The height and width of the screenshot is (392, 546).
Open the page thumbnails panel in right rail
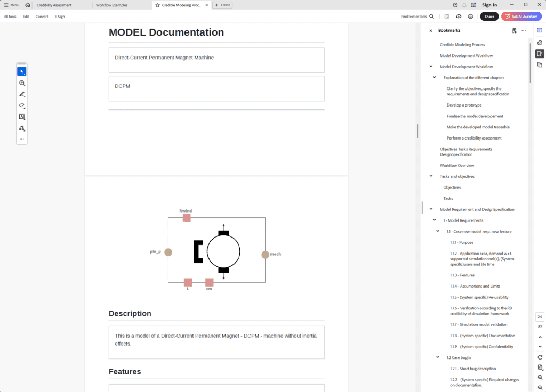coord(540,64)
